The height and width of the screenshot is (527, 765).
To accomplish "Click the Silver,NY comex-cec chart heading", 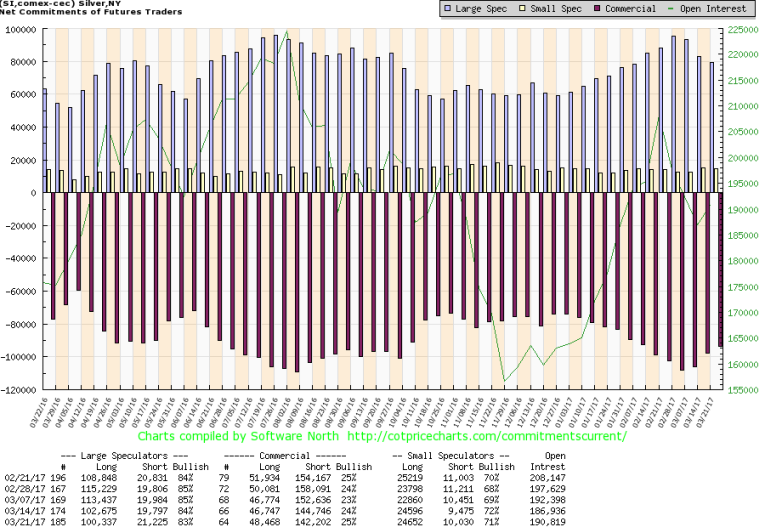I will (59, 4).
